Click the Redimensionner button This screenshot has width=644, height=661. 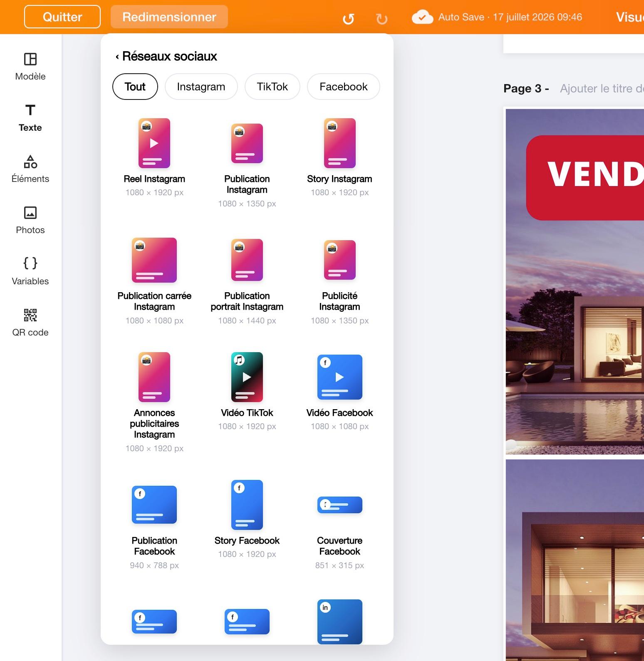tap(169, 17)
